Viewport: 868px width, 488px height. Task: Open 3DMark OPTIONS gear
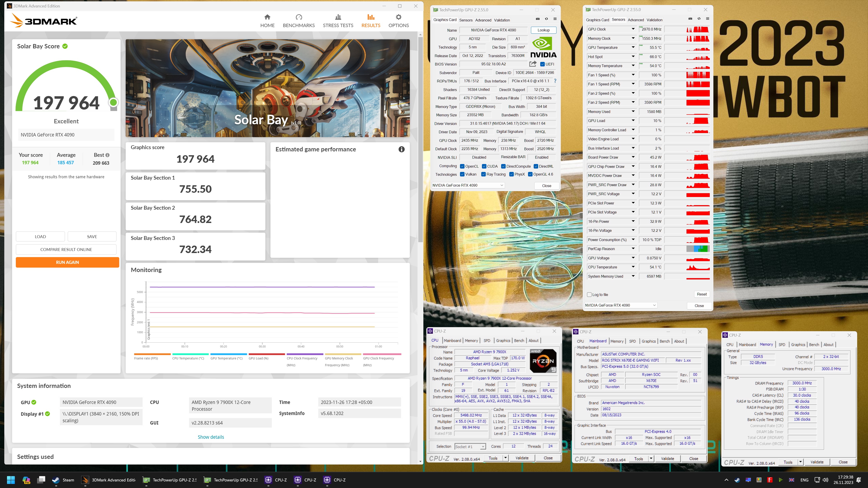coord(399,21)
